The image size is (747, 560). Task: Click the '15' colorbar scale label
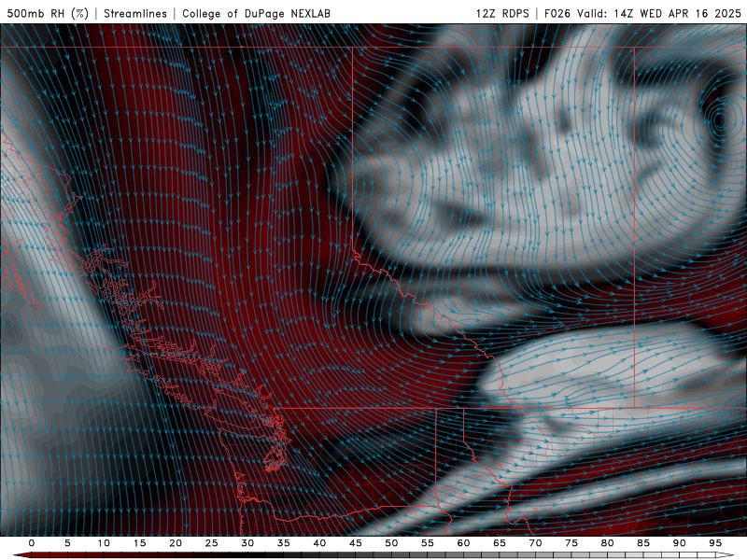139,543
